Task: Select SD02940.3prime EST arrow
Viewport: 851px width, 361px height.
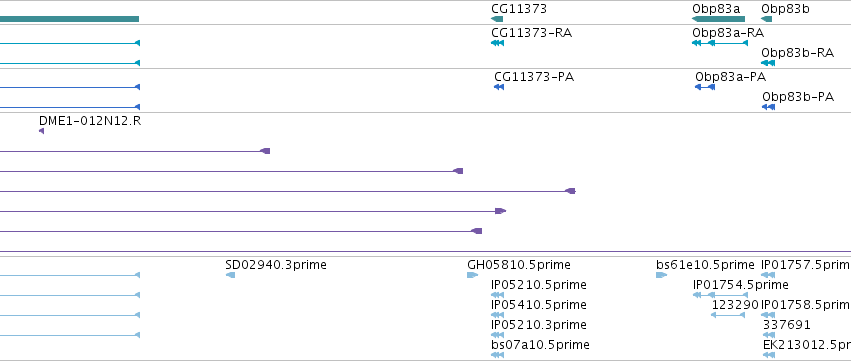Action: coord(230,275)
